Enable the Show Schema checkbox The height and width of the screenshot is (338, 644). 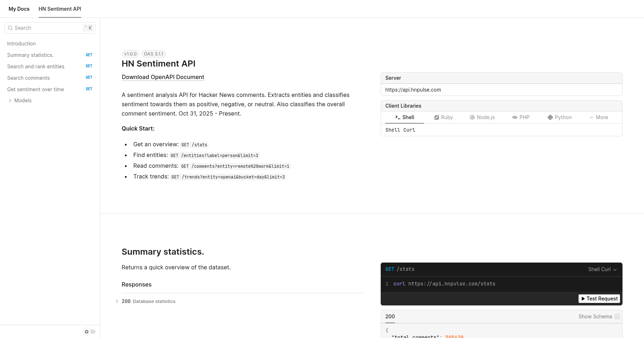pyautogui.click(x=617, y=317)
